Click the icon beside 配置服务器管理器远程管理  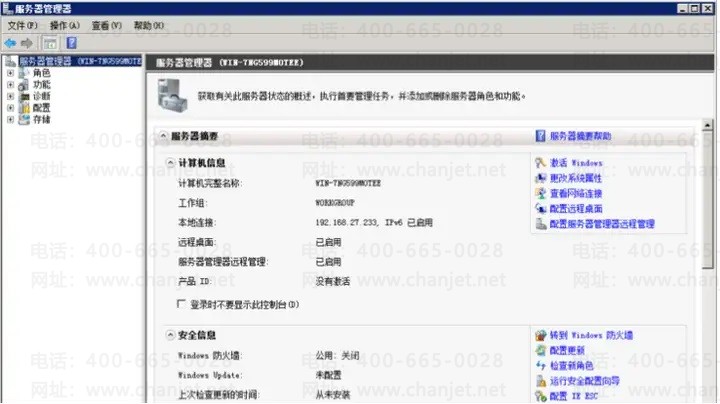tap(540, 224)
